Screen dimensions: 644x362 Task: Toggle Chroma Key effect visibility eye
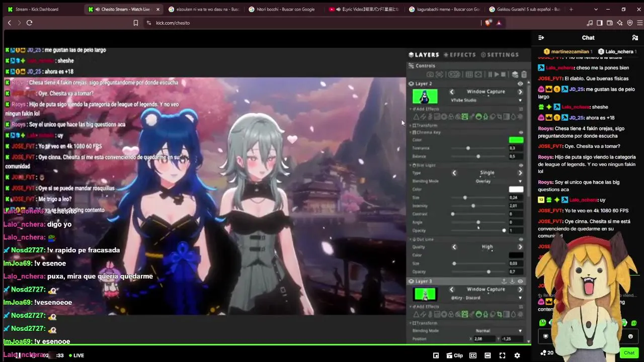tap(521, 132)
